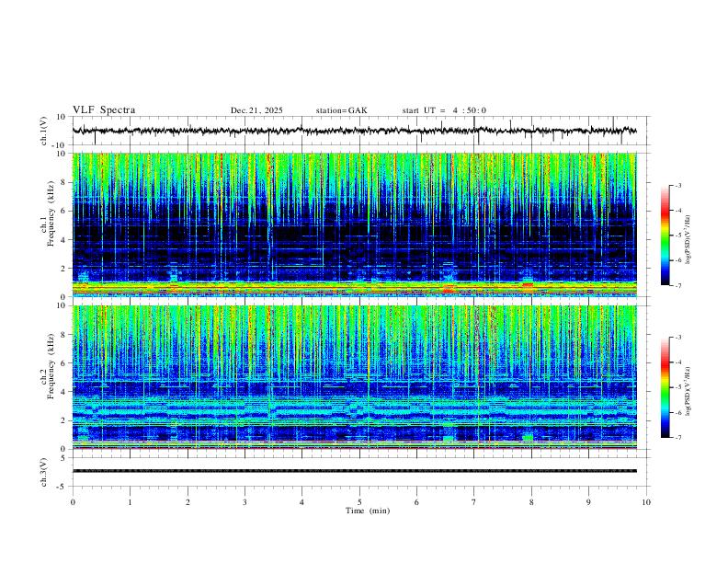This screenshot has width=728, height=563.
Task: Click the "-4" tick on ch.2 colorbar
Action: pyautogui.click(x=678, y=362)
